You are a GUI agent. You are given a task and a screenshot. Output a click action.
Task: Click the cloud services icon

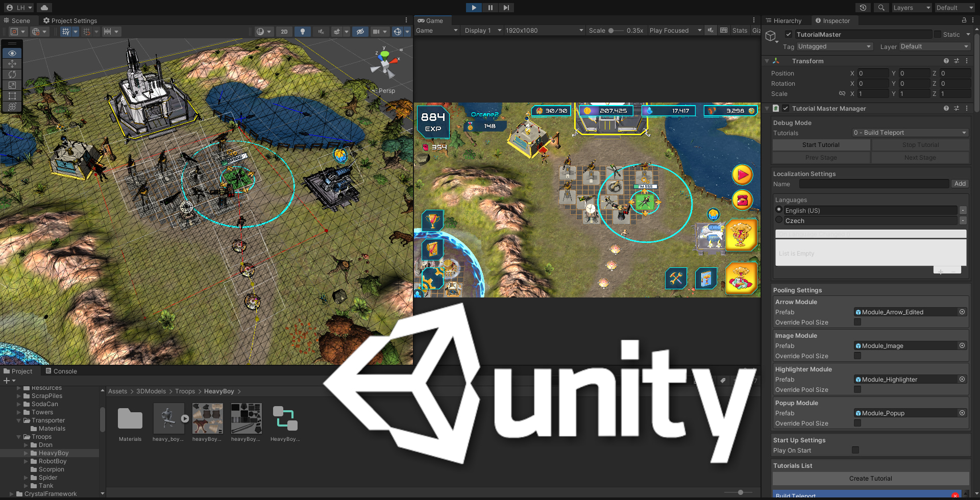coord(44,8)
